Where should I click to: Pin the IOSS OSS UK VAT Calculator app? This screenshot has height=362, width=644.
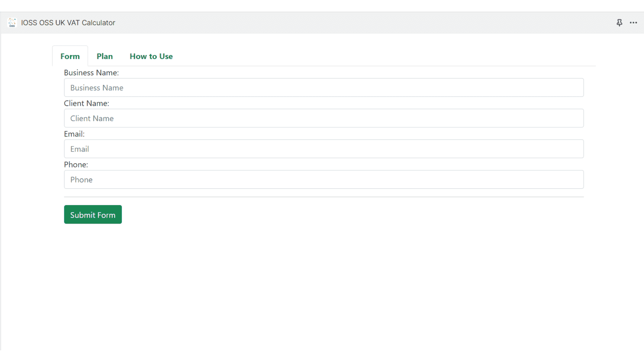(x=619, y=23)
